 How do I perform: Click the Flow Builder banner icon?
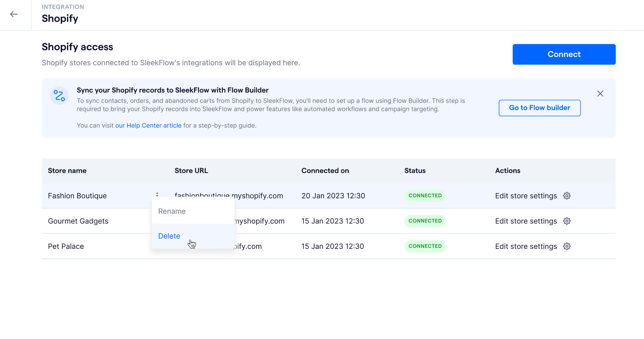tap(59, 95)
